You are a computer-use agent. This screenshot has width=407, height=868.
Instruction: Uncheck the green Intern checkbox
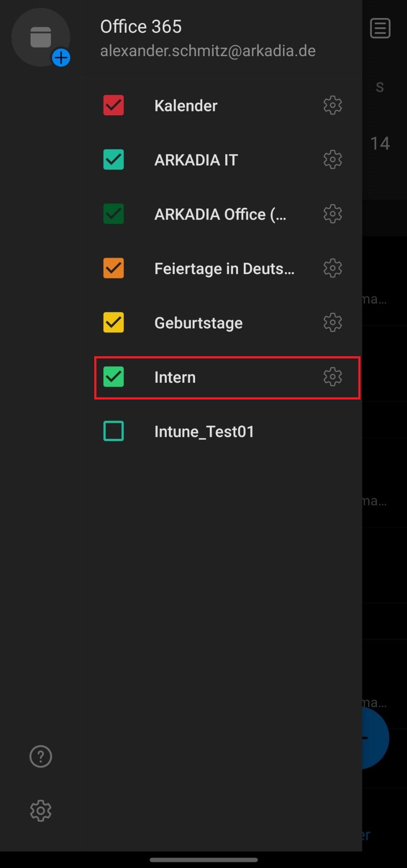coord(114,377)
